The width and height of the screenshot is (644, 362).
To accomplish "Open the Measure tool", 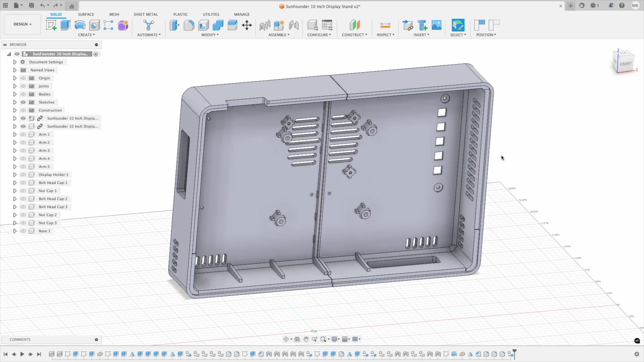I will click(x=385, y=25).
